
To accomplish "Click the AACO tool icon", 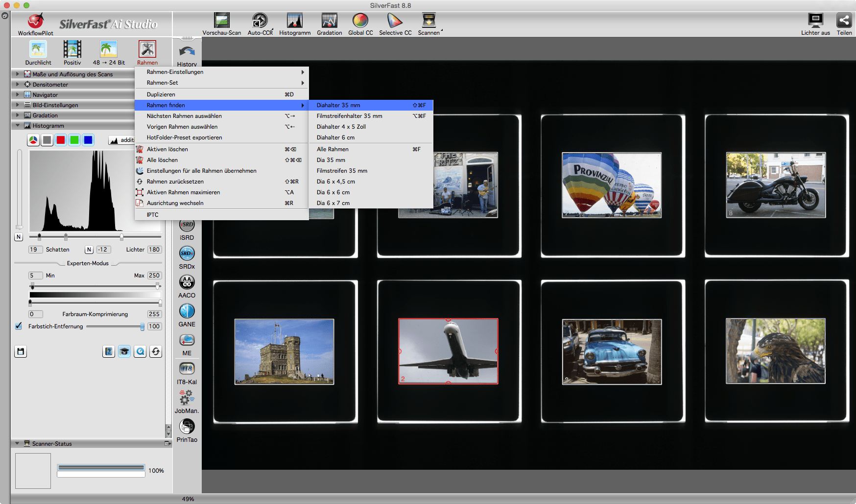I will (187, 282).
